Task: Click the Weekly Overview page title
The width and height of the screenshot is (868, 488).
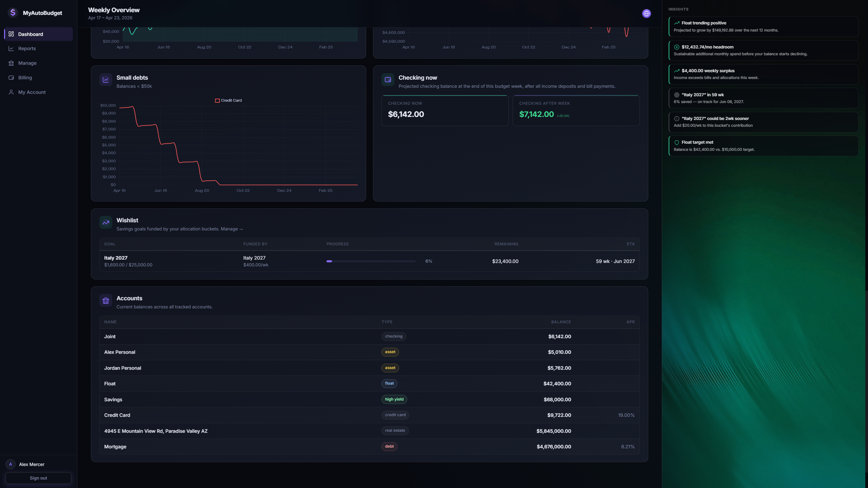Action: (114, 10)
